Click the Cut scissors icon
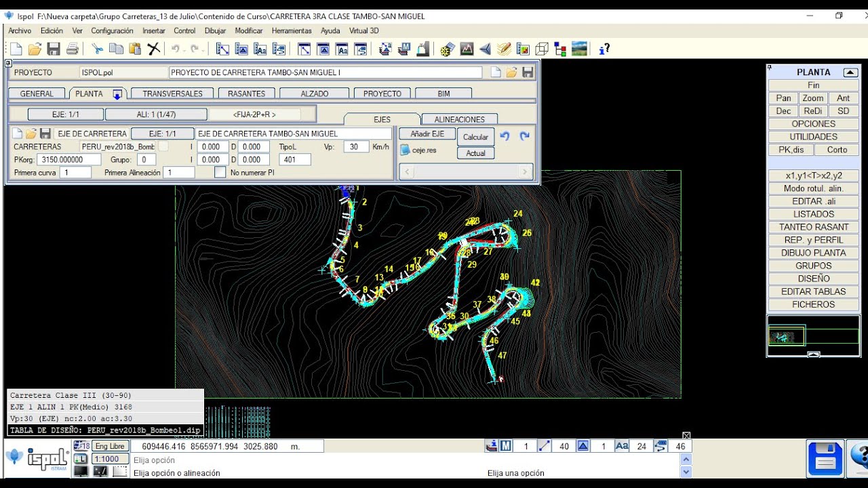This screenshot has height=488, width=868. tap(98, 49)
